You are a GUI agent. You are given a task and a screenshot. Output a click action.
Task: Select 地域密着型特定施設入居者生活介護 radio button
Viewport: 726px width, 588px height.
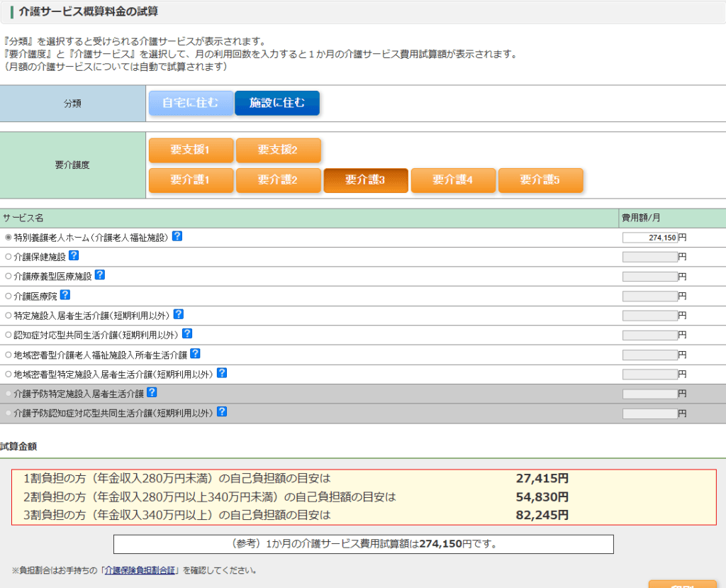click(x=9, y=374)
